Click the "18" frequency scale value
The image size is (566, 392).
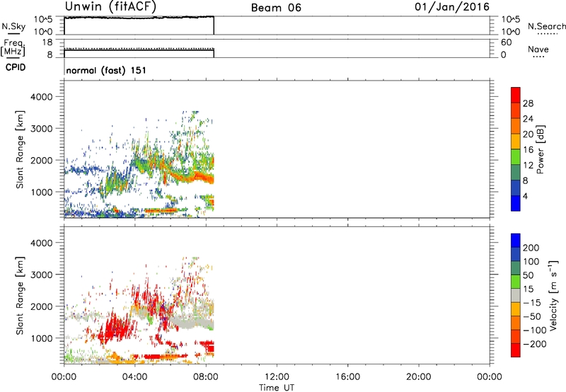point(47,42)
